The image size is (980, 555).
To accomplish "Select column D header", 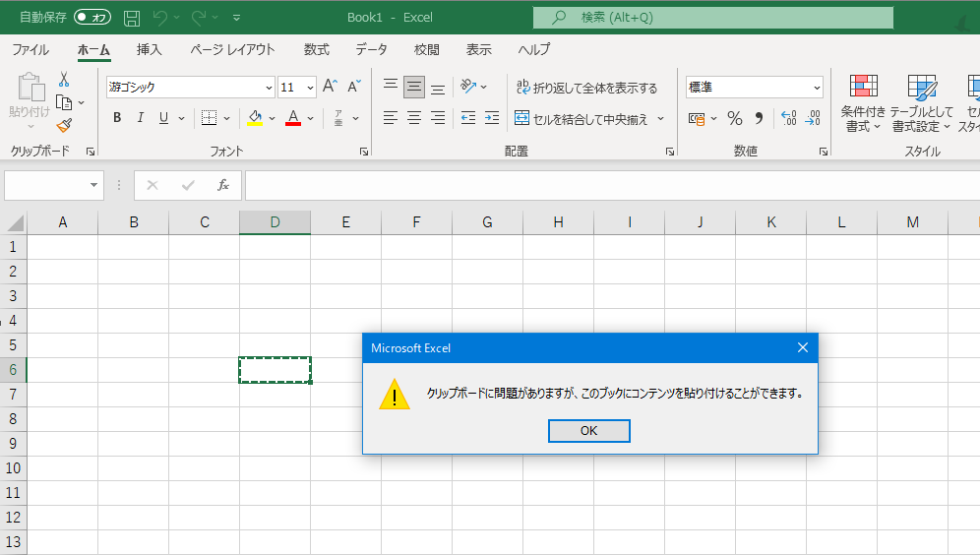I will tap(275, 222).
